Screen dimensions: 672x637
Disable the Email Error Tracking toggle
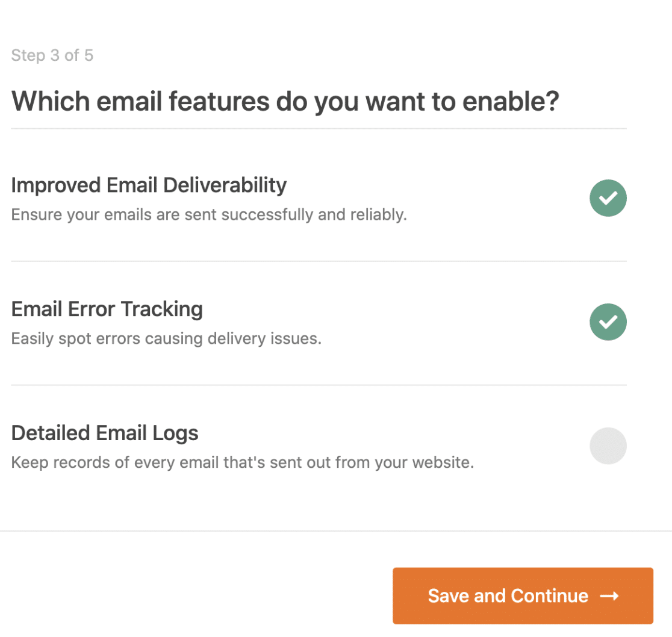coord(608,322)
